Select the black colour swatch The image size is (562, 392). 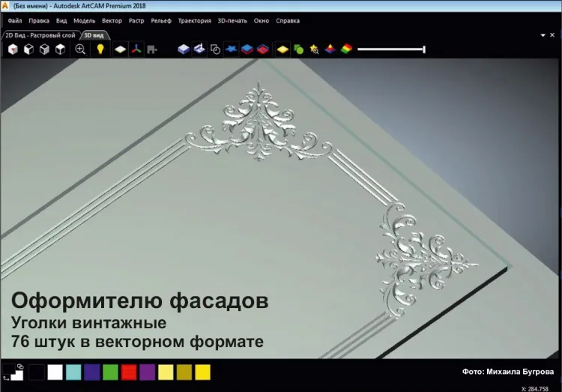pyautogui.click(x=37, y=373)
